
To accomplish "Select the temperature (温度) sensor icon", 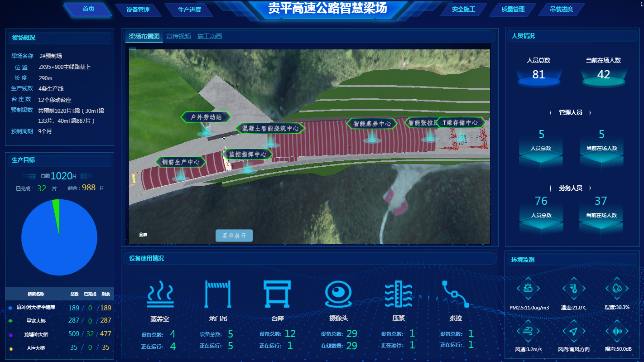I will click(574, 288).
